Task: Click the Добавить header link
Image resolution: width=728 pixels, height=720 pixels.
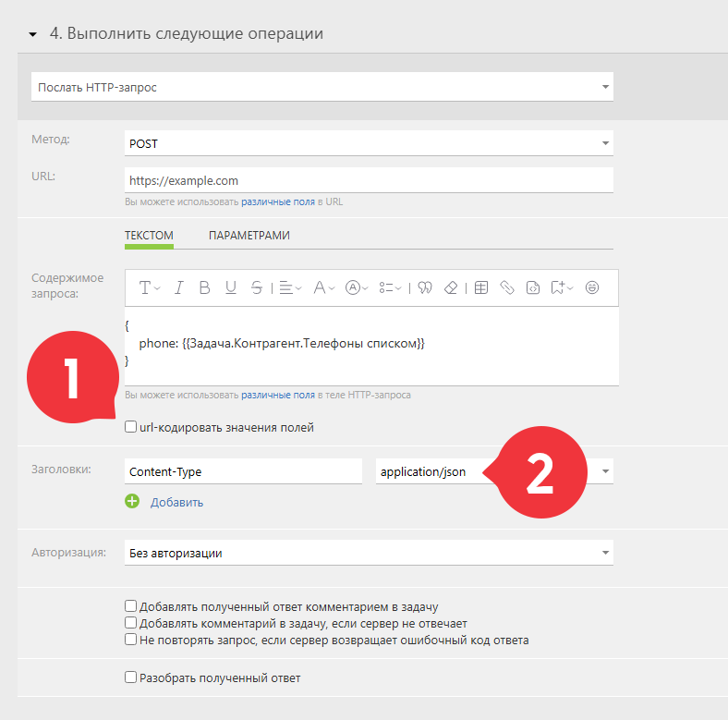Action: click(176, 502)
